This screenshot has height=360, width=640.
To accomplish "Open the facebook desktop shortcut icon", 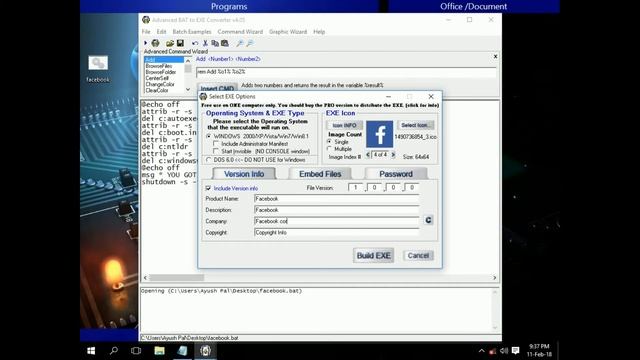I will coord(98,69).
